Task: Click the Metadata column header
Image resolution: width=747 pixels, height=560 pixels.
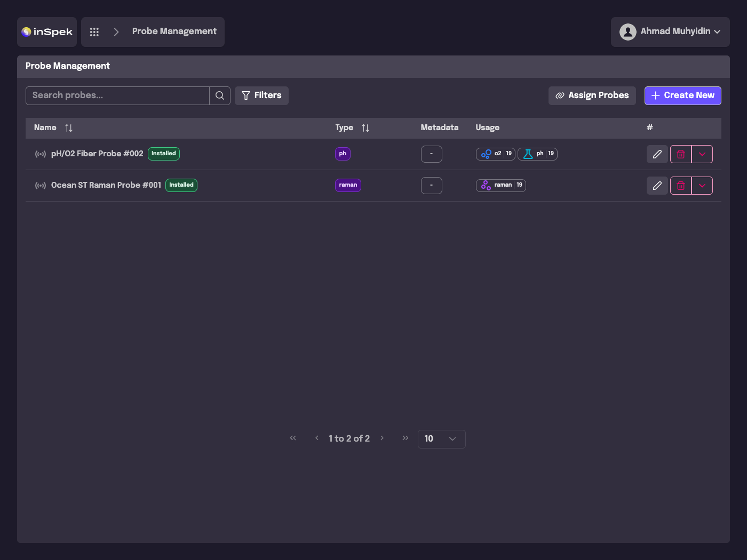Action: pos(440,127)
